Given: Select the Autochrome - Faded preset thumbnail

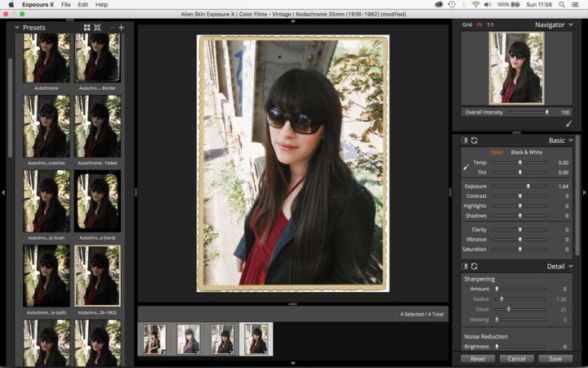Looking at the screenshot, I should 97,126.
